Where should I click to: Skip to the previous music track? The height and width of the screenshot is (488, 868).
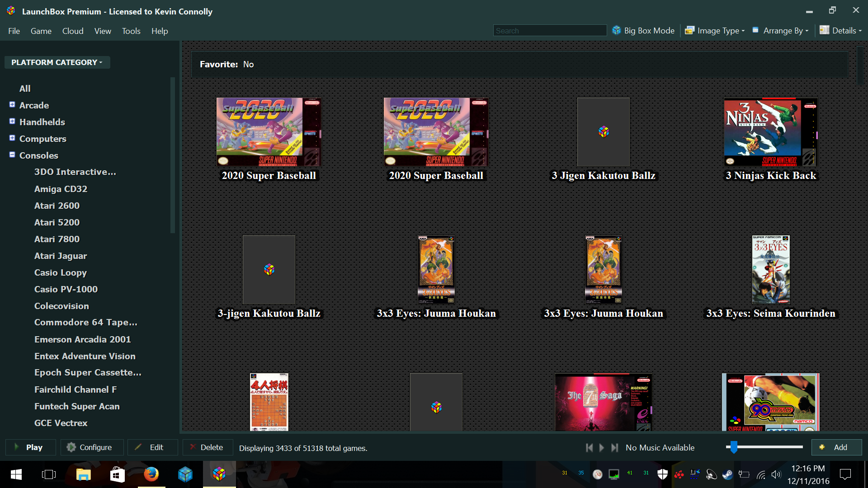[589, 447]
